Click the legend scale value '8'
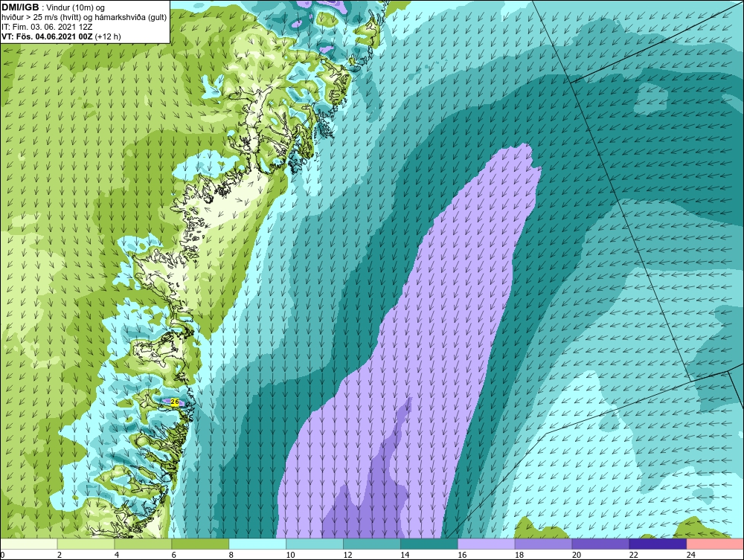Screen dimensions: 744x560 click(x=231, y=555)
